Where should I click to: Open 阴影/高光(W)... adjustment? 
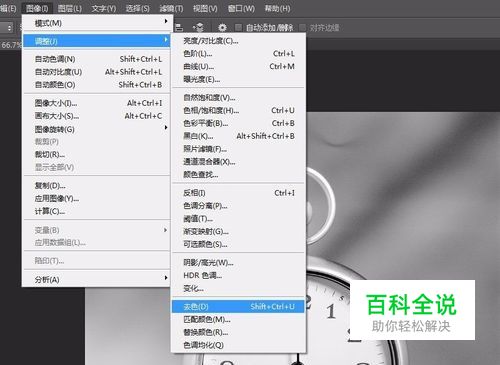pos(238,263)
